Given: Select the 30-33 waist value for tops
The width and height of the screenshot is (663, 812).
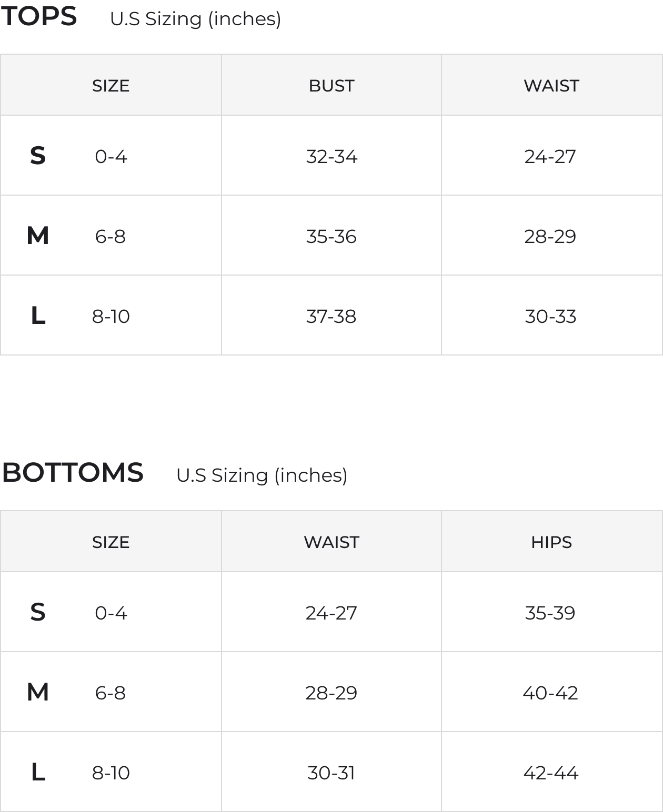Looking at the screenshot, I should click(x=550, y=317).
